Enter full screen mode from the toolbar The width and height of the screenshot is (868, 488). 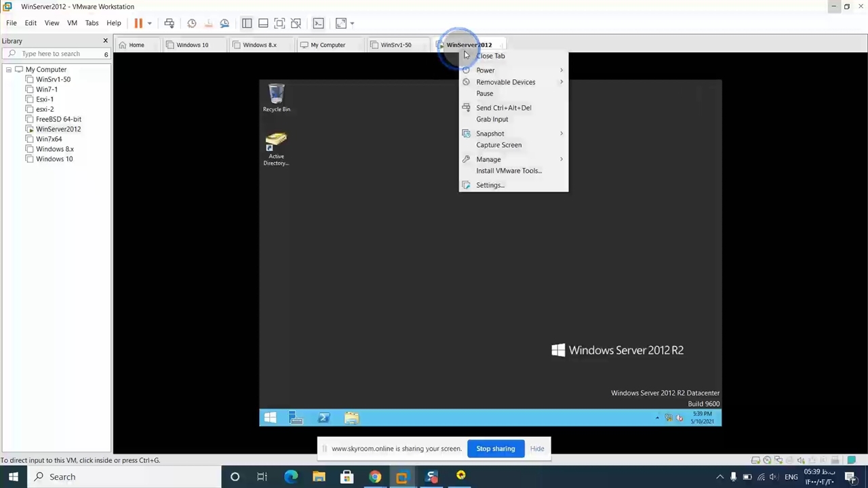[x=279, y=23]
